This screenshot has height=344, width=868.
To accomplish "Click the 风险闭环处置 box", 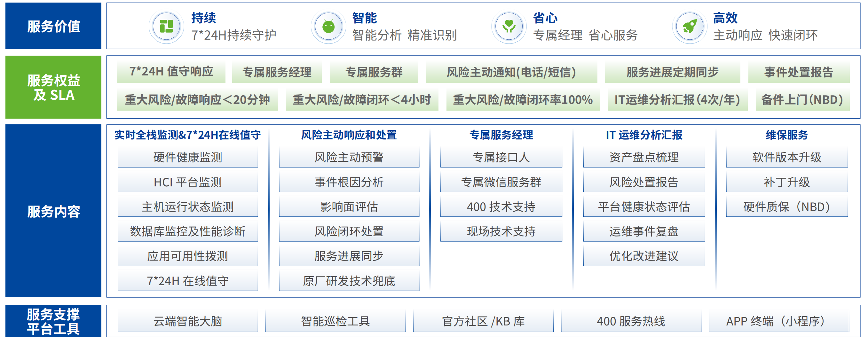I will (x=349, y=231).
